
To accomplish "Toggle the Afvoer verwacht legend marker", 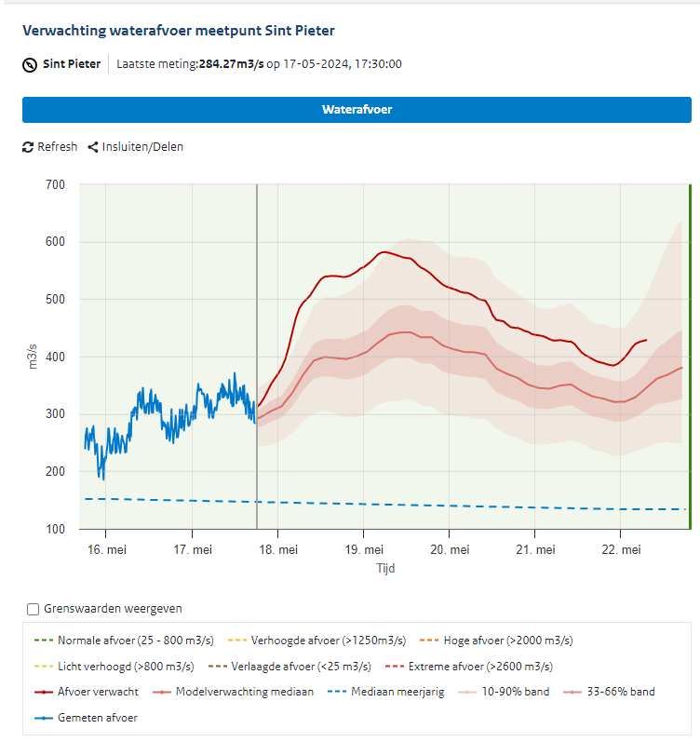I will pos(44,692).
